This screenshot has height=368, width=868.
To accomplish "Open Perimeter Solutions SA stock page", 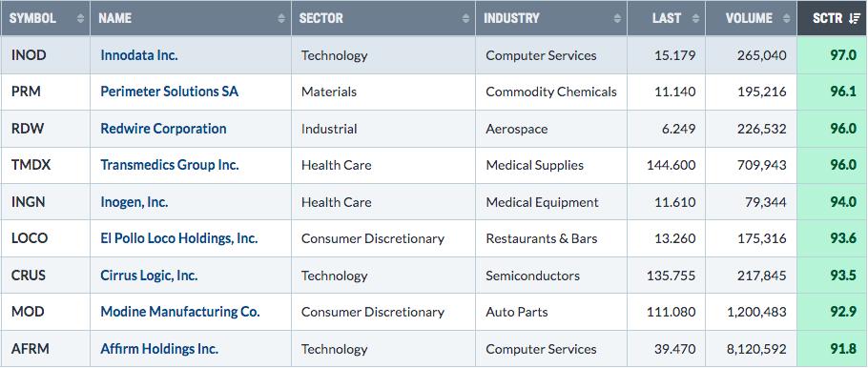I will [x=170, y=92].
